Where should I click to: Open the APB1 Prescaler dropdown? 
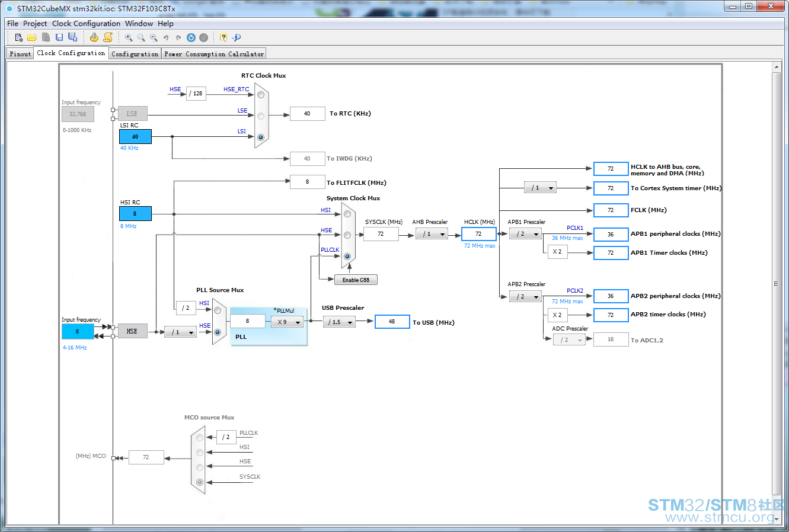tap(525, 234)
